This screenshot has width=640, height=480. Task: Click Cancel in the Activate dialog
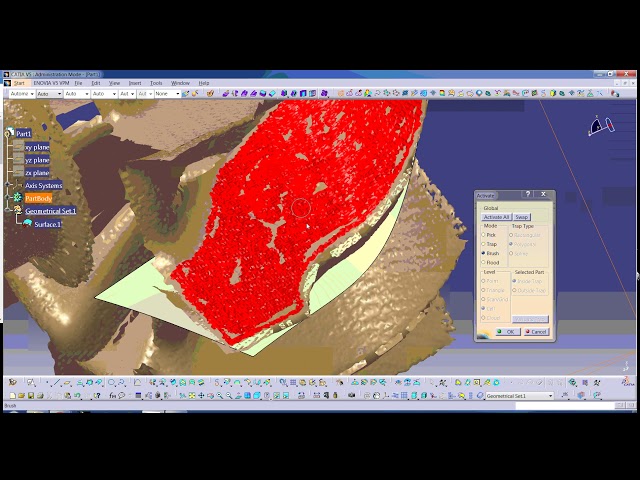click(536, 332)
